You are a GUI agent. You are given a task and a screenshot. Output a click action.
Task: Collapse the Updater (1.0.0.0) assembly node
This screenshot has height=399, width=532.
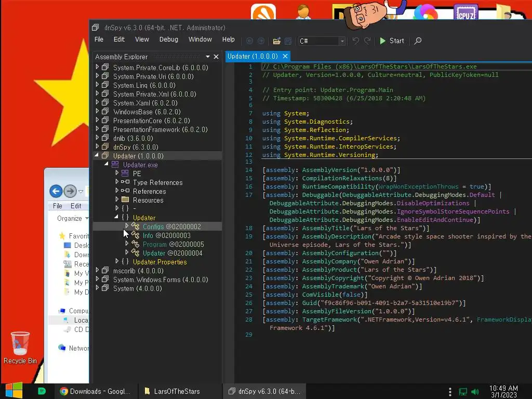coord(97,155)
